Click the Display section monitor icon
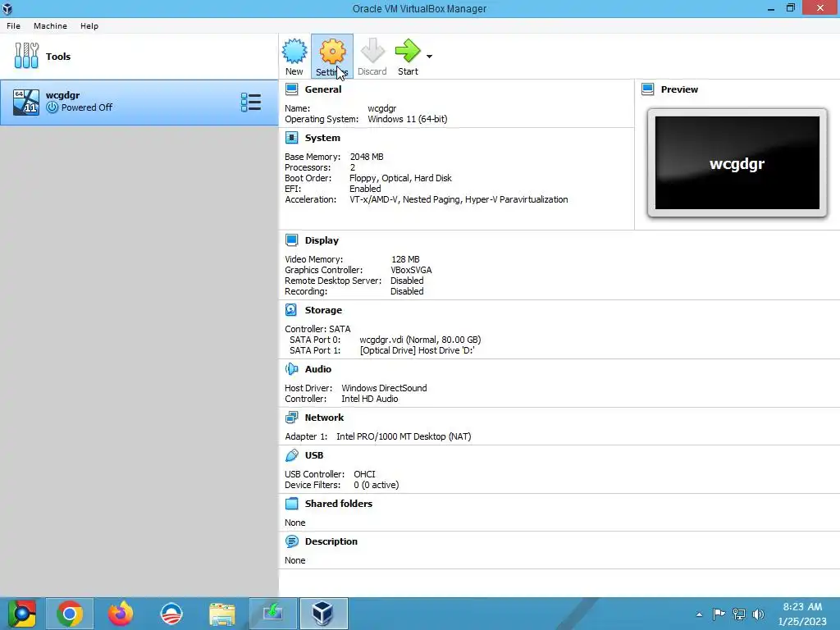This screenshot has width=840, height=630. [x=291, y=240]
